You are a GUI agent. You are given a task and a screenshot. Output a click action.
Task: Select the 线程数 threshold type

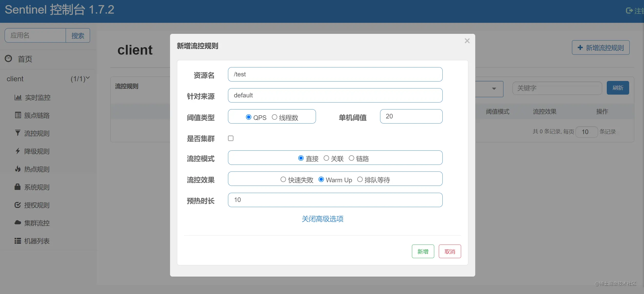pyautogui.click(x=274, y=117)
